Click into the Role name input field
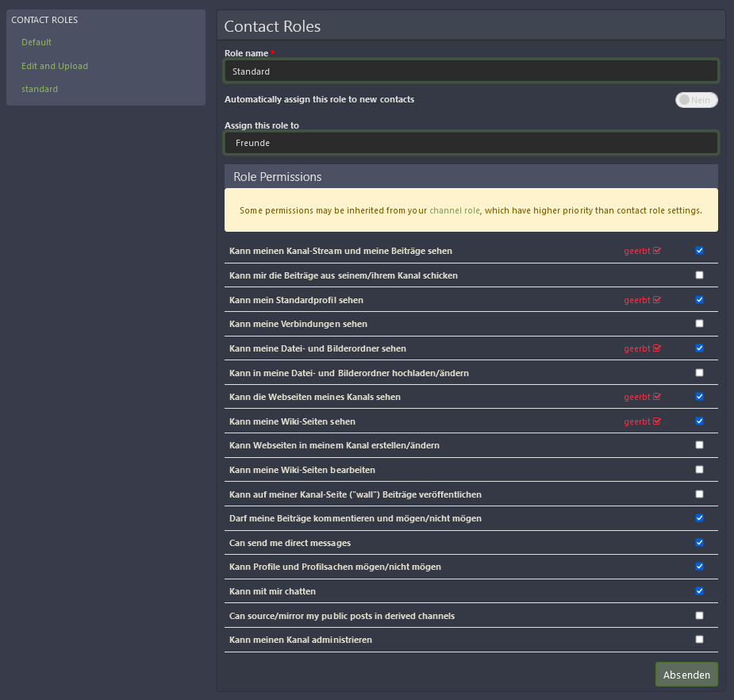734x700 pixels. tap(471, 71)
